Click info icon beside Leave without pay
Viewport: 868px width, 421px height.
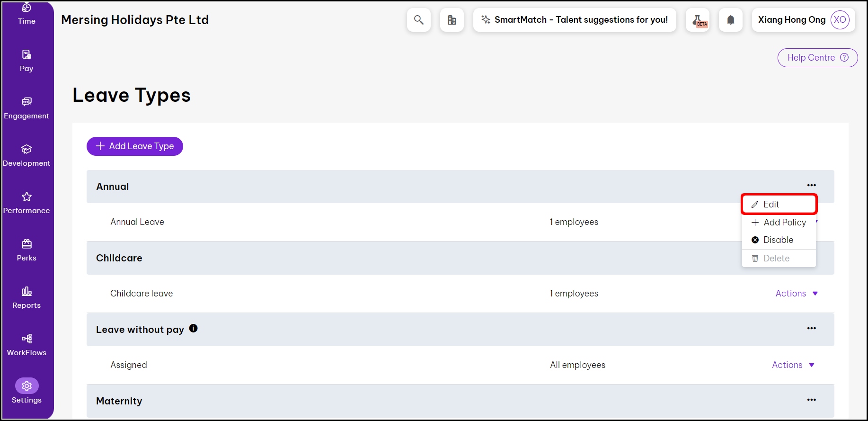click(x=193, y=328)
